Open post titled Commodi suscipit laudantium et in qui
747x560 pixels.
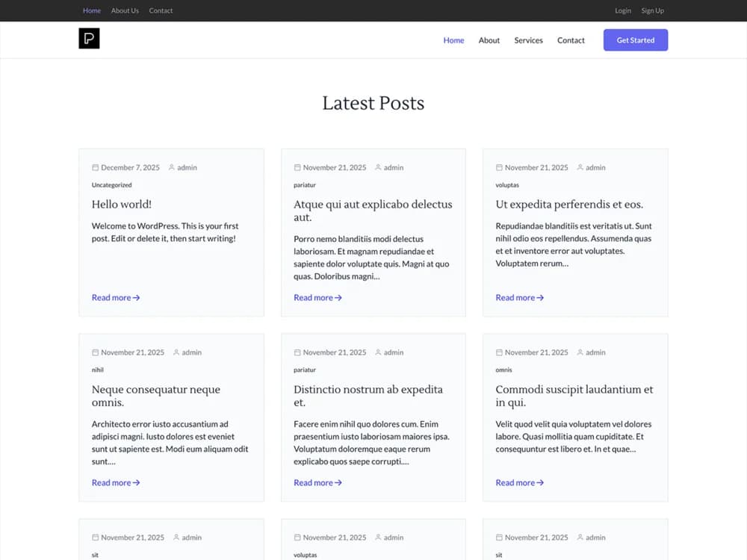(574, 396)
